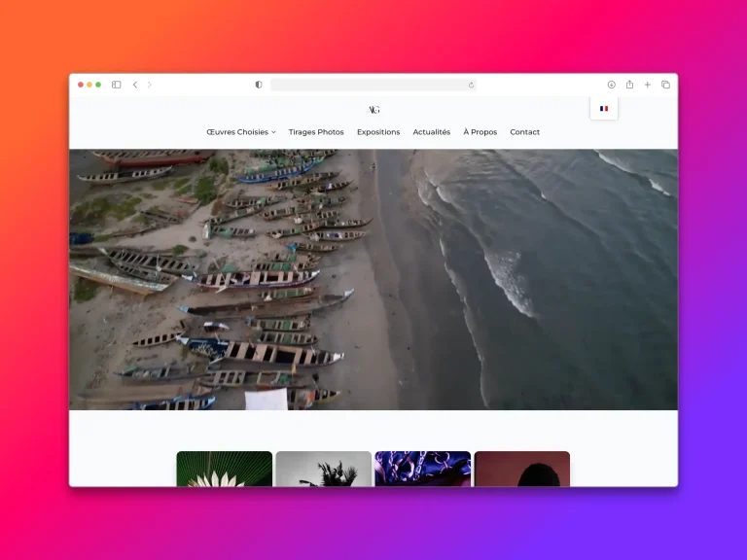Open the green palm leaf thumbnail

pos(225,469)
